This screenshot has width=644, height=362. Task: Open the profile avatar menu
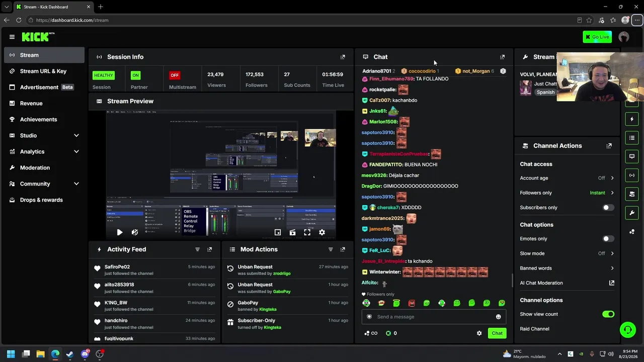pos(624,37)
